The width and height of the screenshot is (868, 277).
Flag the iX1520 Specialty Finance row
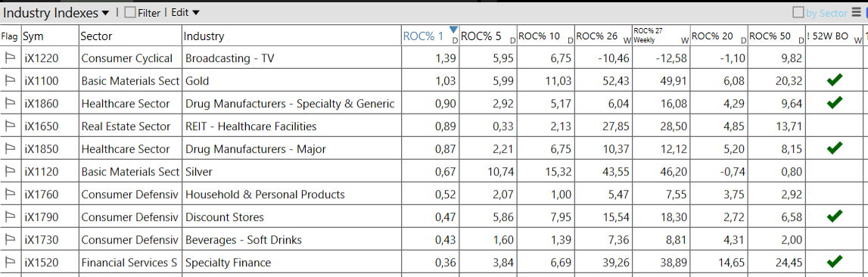pos(9,262)
